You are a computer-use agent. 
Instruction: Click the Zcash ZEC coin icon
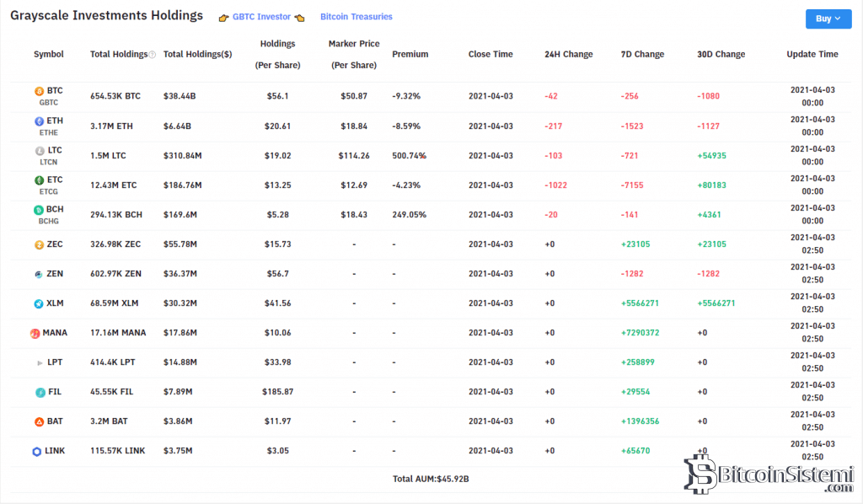[x=38, y=244]
